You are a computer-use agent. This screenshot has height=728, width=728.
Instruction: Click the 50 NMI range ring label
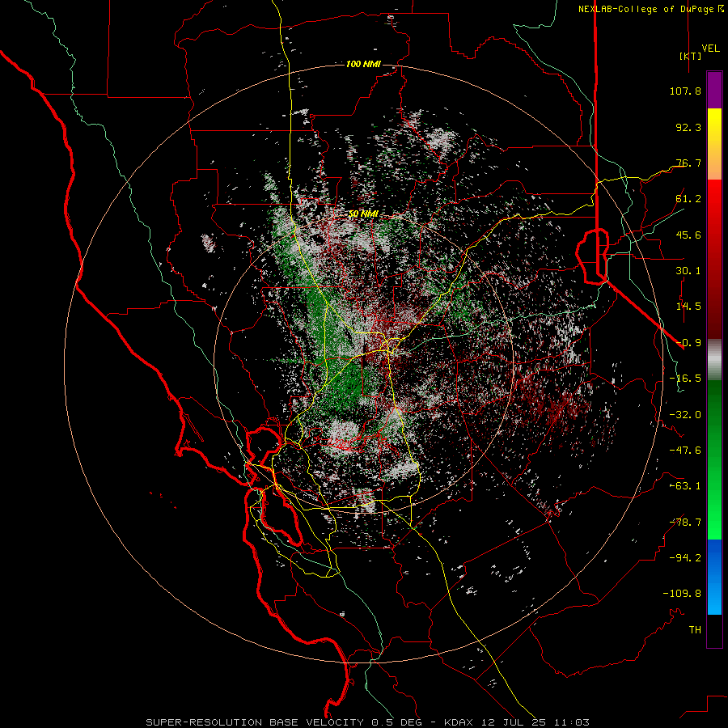(x=363, y=214)
